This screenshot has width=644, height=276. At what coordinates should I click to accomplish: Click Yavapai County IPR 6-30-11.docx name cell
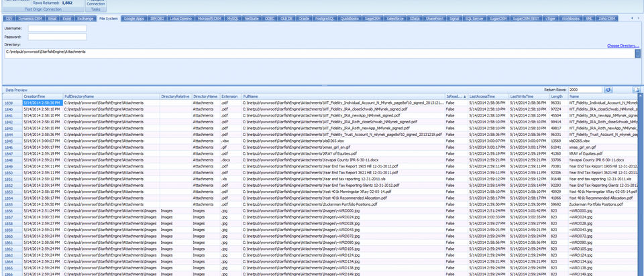point(602,160)
